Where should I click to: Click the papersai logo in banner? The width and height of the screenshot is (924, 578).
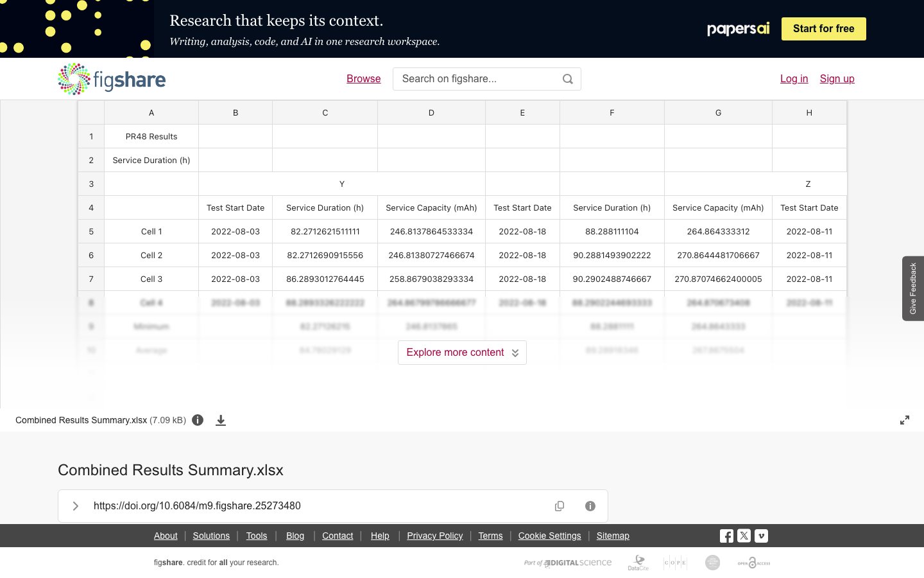pyautogui.click(x=738, y=29)
